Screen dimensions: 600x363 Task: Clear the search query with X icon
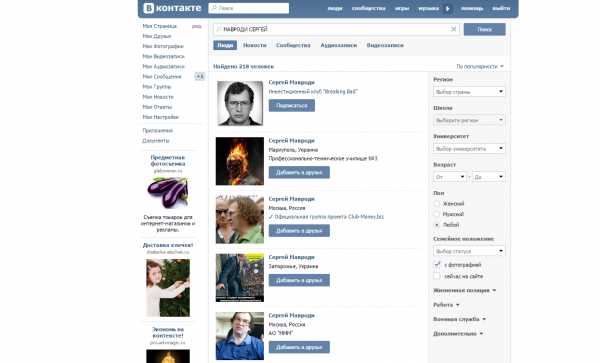pos(453,29)
